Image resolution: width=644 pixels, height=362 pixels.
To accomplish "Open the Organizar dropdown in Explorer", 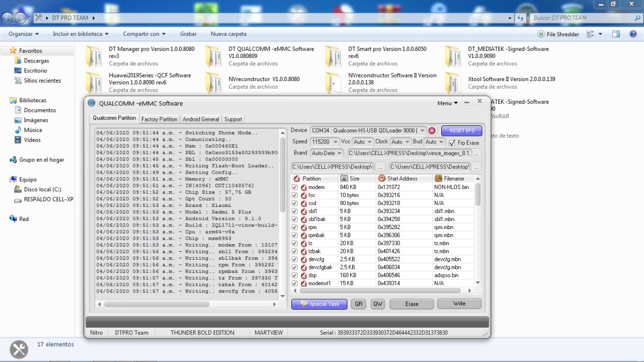I will 24,34.
